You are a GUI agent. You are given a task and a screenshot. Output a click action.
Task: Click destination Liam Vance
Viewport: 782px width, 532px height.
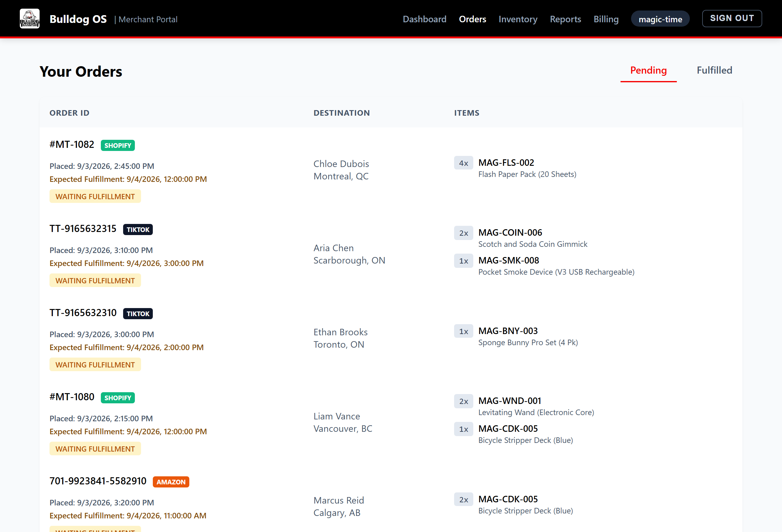tap(337, 416)
